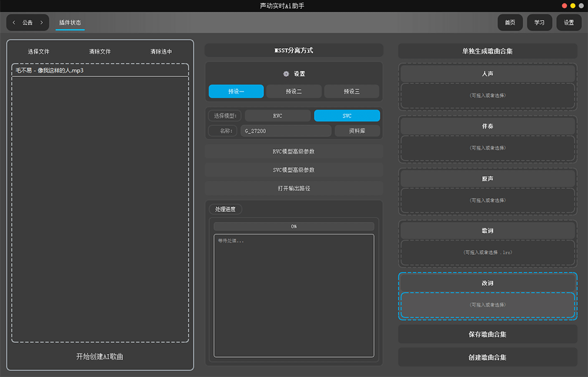Select the 预设一 preset option
Viewport: 588px width, 377px height.
(236, 92)
